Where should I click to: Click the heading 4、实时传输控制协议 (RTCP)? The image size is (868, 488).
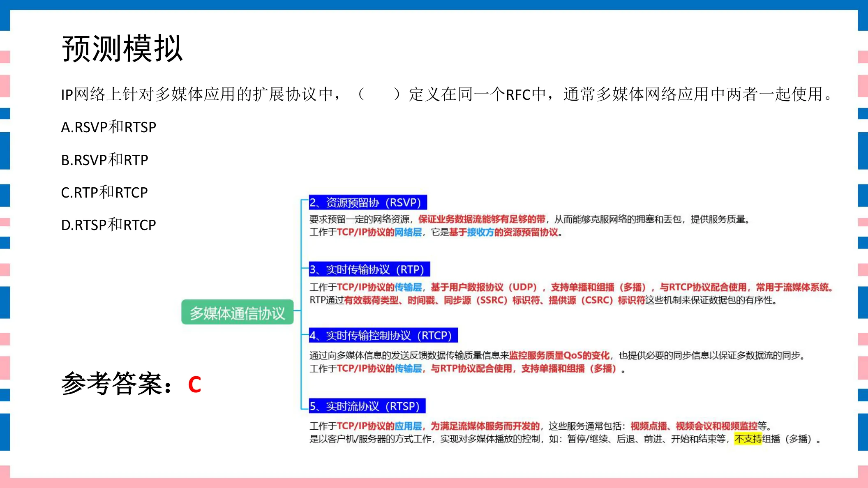pyautogui.click(x=383, y=336)
